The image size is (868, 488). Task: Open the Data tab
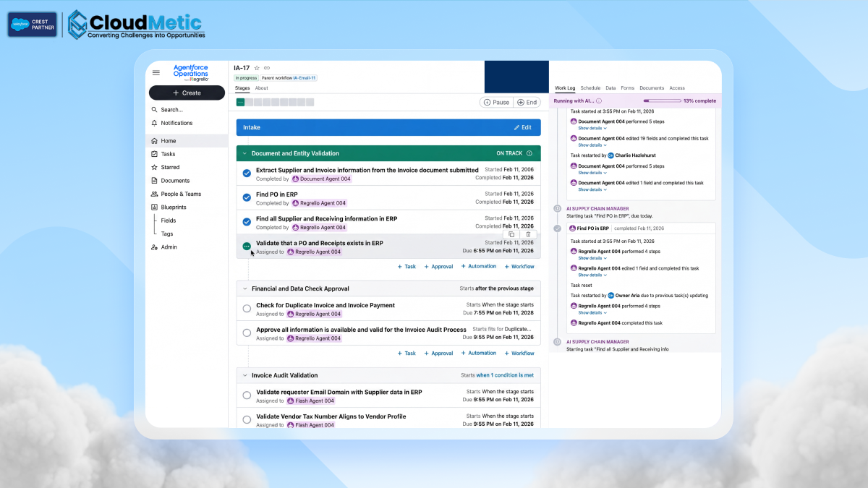[x=610, y=88]
